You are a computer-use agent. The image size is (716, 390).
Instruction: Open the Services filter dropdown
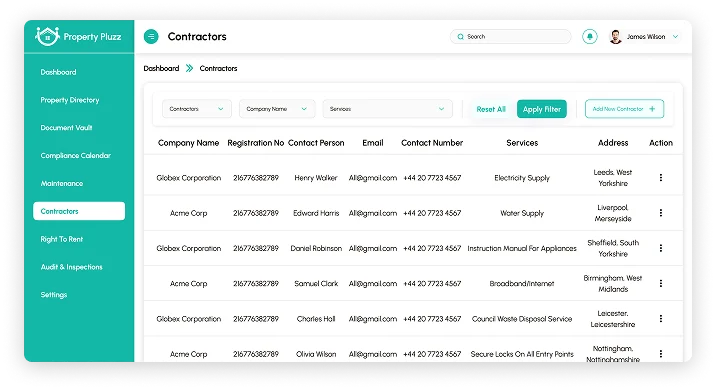[387, 109]
